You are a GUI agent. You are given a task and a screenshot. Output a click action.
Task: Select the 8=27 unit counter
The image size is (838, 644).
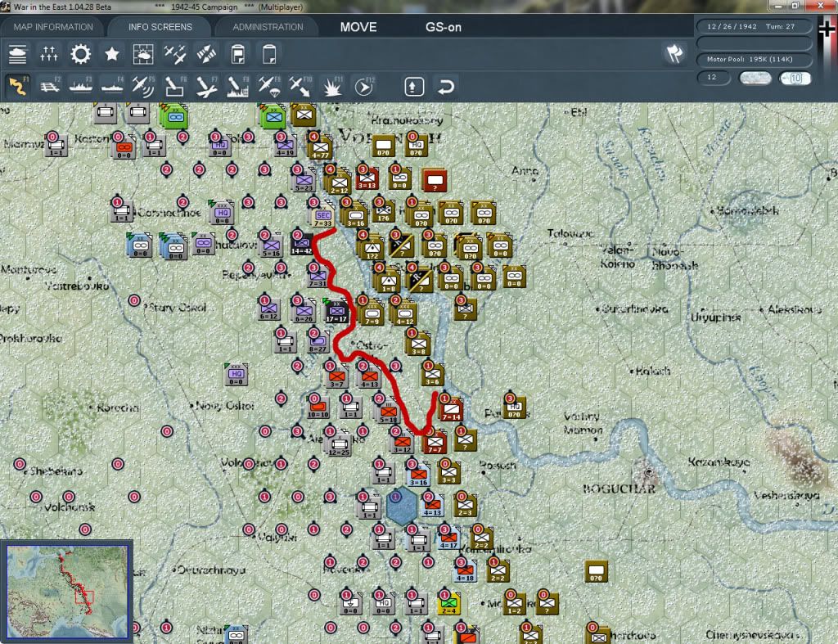318,341
